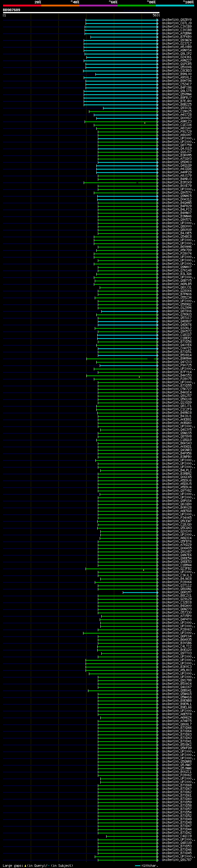Click the white query sequence bar
The height and width of the screenshot is (868, 197).
point(81,12)
